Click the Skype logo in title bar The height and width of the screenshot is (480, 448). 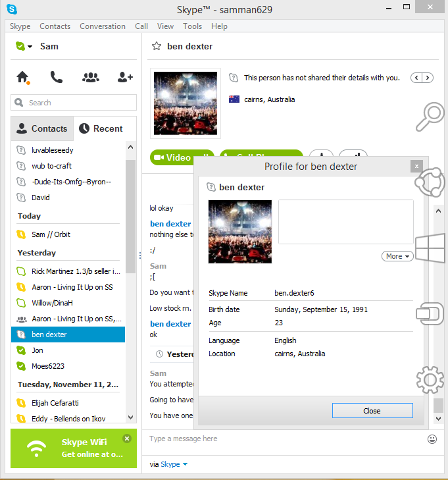12,9
